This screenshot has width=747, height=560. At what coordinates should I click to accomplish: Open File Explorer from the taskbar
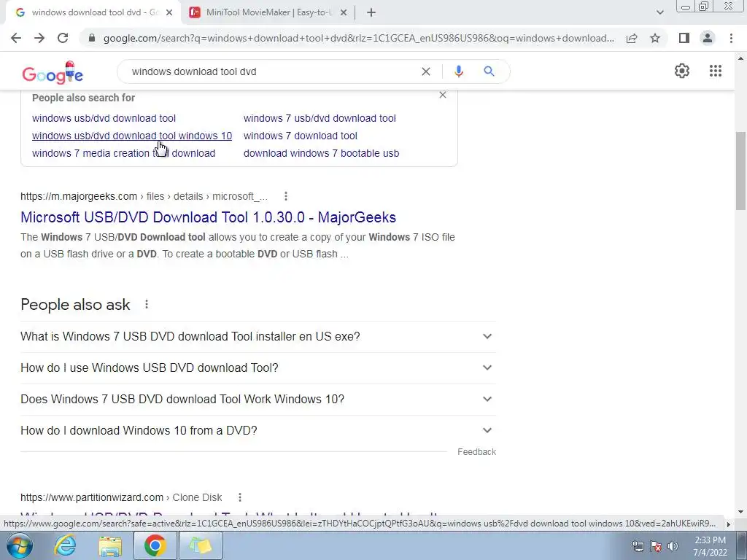coord(110,545)
